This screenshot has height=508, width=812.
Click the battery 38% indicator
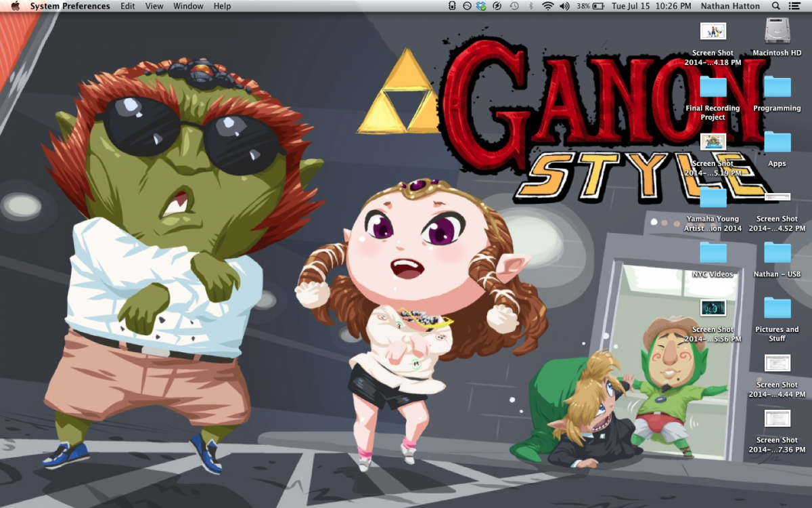(591, 6)
